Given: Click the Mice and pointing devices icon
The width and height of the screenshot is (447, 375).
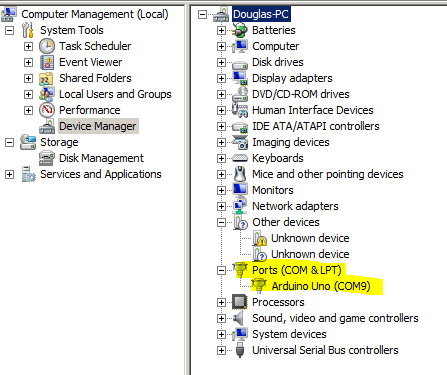Looking at the screenshot, I should [x=240, y=174].
